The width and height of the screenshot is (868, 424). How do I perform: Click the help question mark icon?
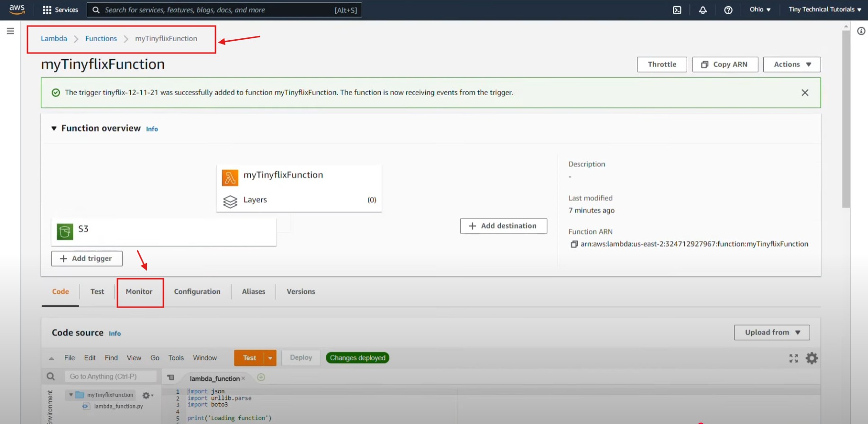coord(728,10)
